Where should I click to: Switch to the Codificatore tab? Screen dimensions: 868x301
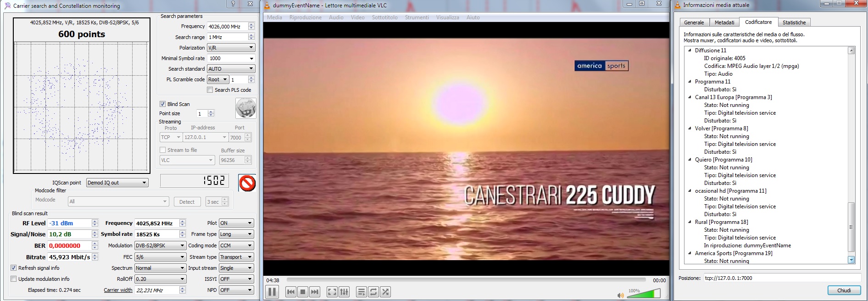758,22
